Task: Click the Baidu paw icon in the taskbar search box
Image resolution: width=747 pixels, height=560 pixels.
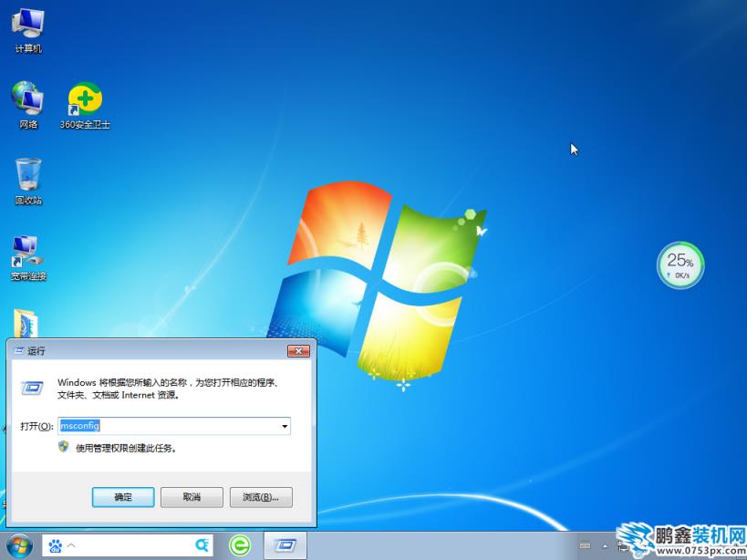Action: 56,545
